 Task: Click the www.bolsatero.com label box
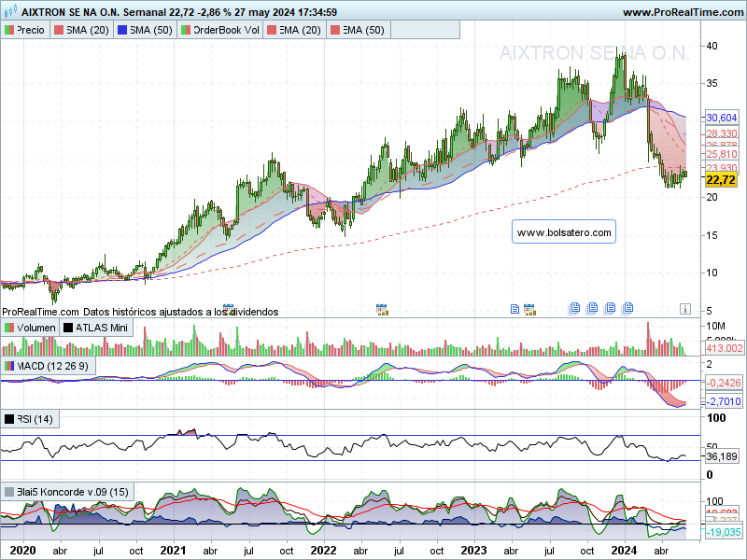click(x=564, y=232)
